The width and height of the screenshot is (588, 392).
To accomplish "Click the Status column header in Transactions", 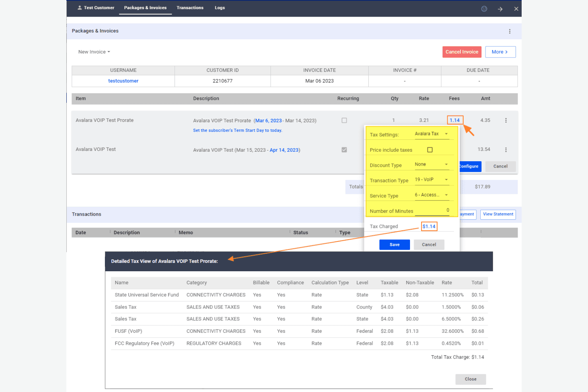I will pyautogui.click(x=300, y=233).
